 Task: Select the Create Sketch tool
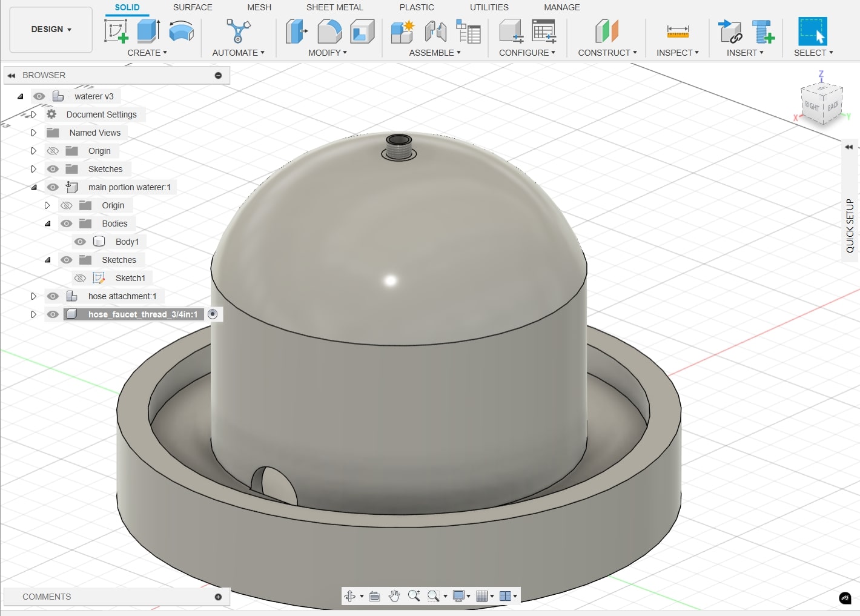tap(116, 31)
